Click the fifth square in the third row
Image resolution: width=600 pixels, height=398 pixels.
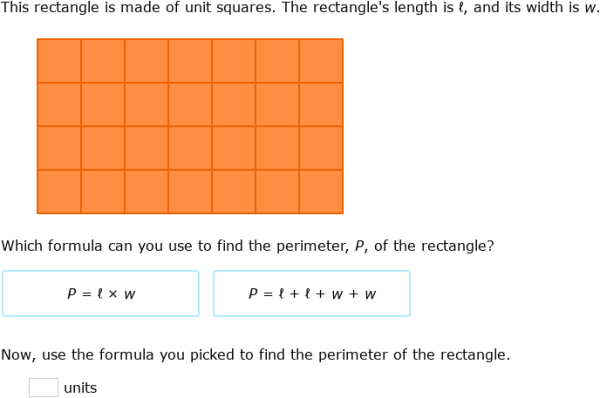pyautogui.click(x=234, y=148)
